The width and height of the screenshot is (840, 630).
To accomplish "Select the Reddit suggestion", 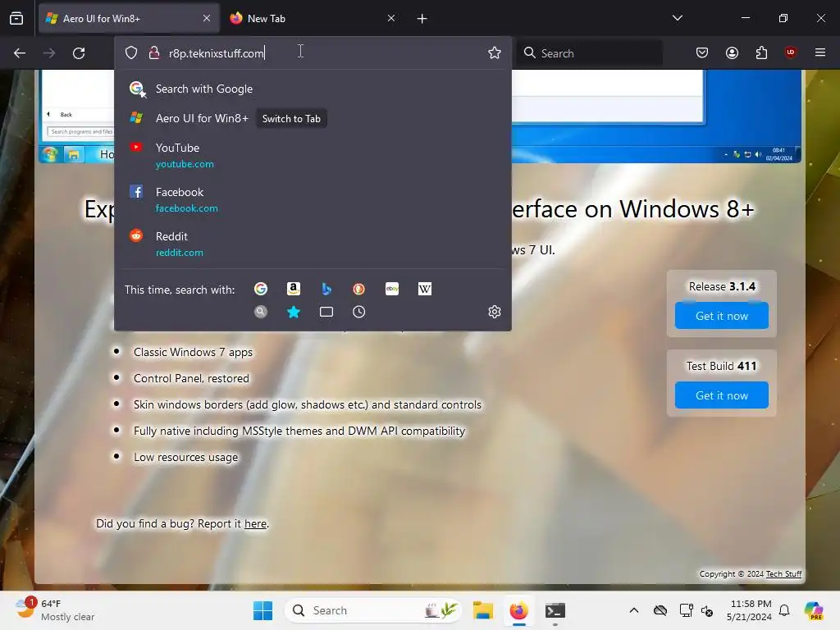I will [313, 244].
